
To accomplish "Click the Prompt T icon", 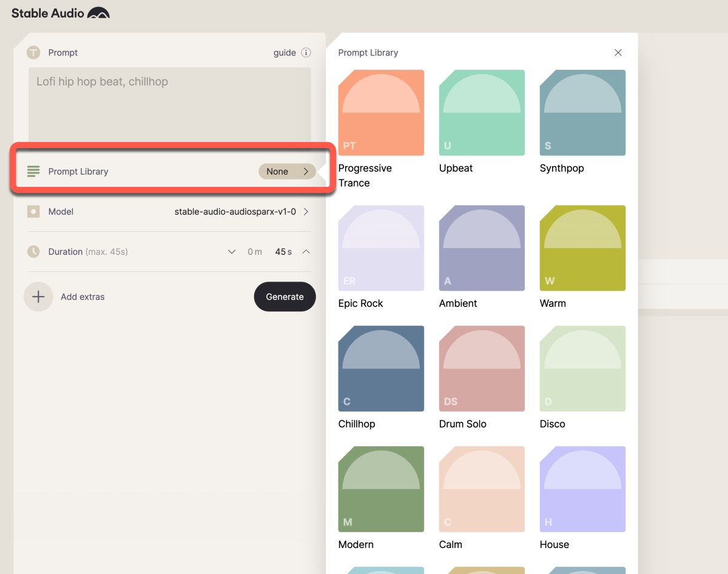I will [x=33, y=53].
